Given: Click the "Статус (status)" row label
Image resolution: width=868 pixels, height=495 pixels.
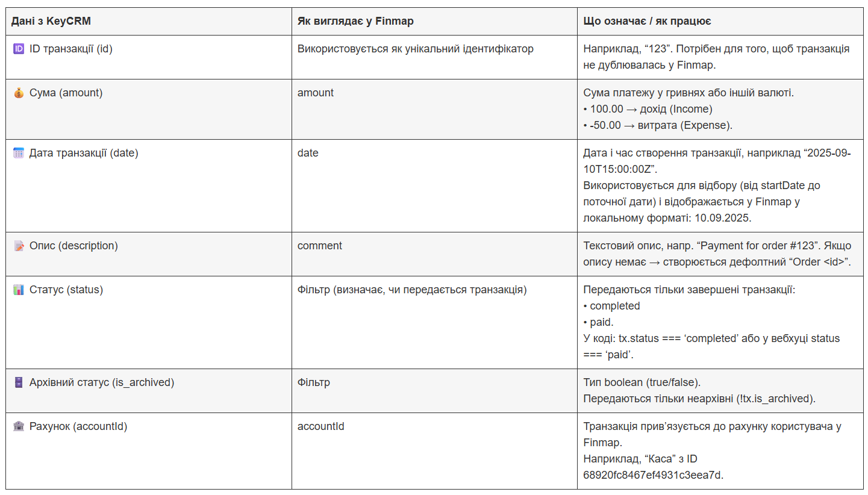Looking at the screenshot, I should [66, 290].
